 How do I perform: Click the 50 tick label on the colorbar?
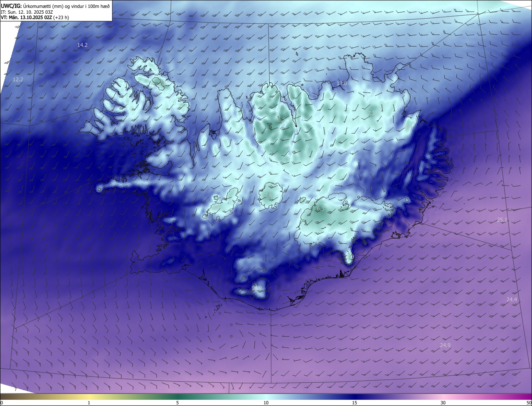click(x=529, y=403)
